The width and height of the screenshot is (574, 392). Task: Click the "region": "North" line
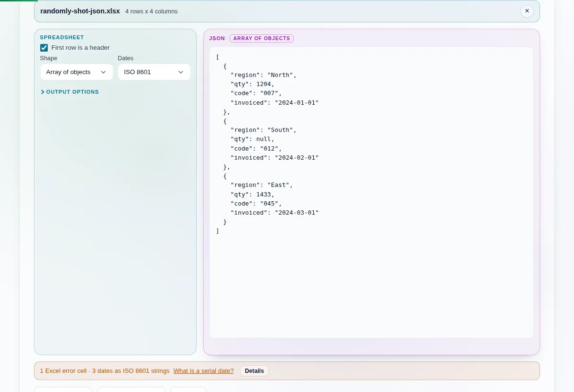264,75
